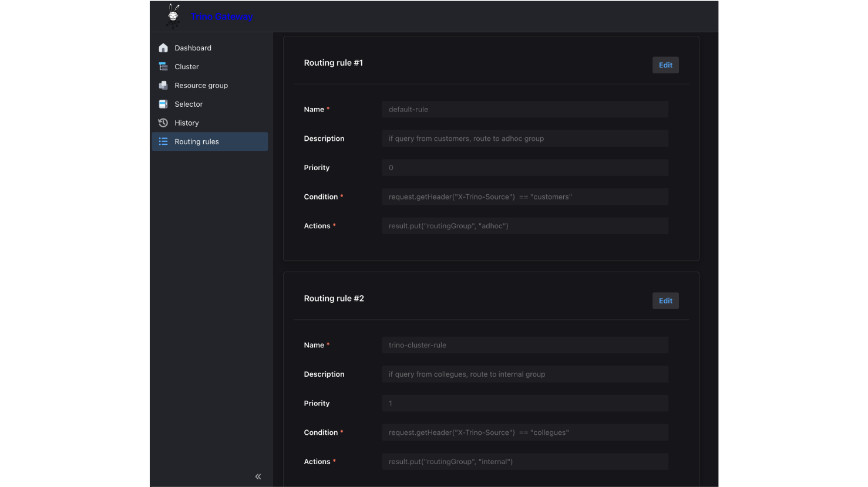Click the Name field containing default-rule
The width and height of the screenshot is (868, 487).
(x=524, y=109)
